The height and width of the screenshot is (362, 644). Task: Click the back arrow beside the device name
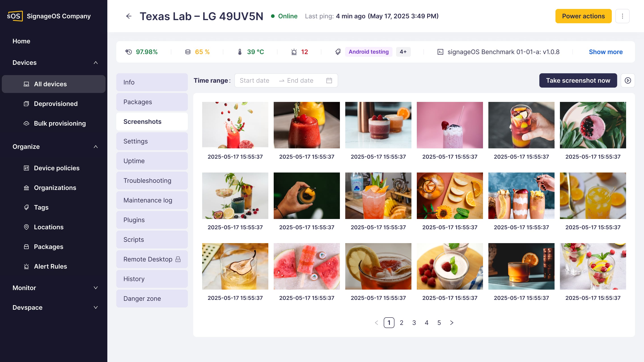129,16
